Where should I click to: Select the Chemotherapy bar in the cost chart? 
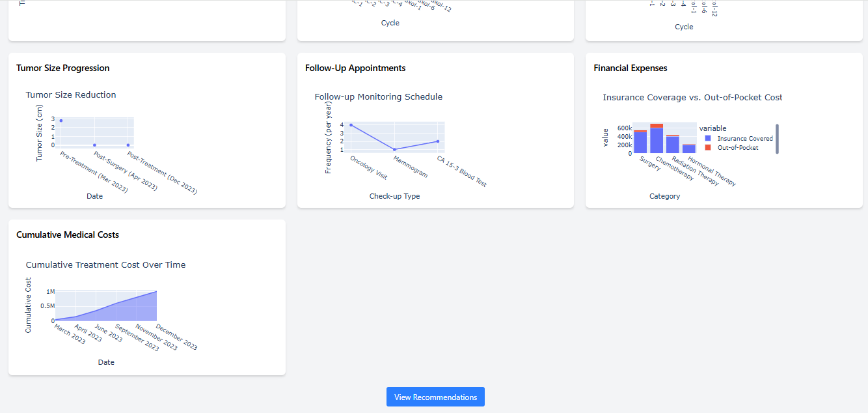pyautogui.click(x=657, y=139)
